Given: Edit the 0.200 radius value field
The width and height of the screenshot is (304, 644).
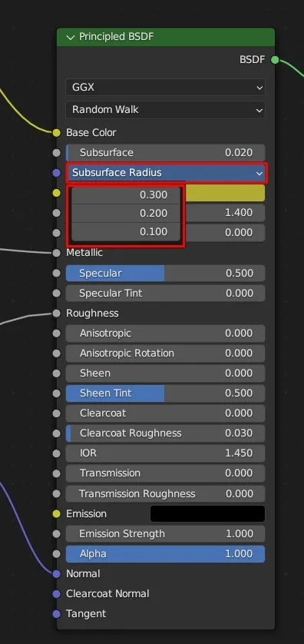Looking at the screenshot, I should (x=126, y=213).
